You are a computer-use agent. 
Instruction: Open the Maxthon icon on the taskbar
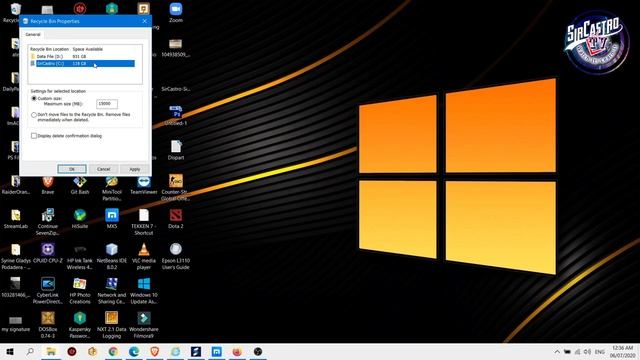[217, 351]
